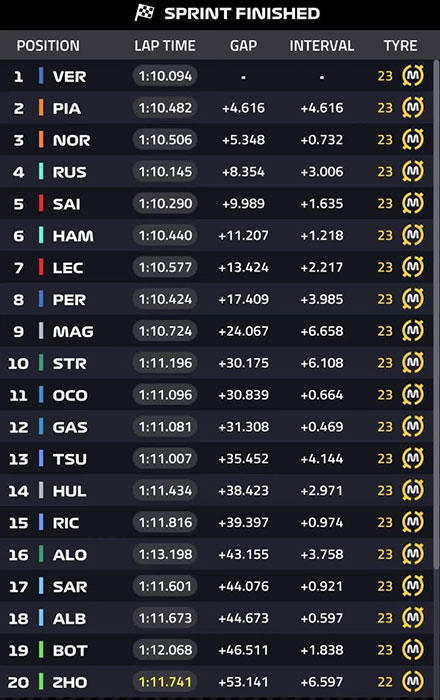Click the red team color bar beside SAI
The width and height of the screenshot is (440, 700).
pos(41,203)
